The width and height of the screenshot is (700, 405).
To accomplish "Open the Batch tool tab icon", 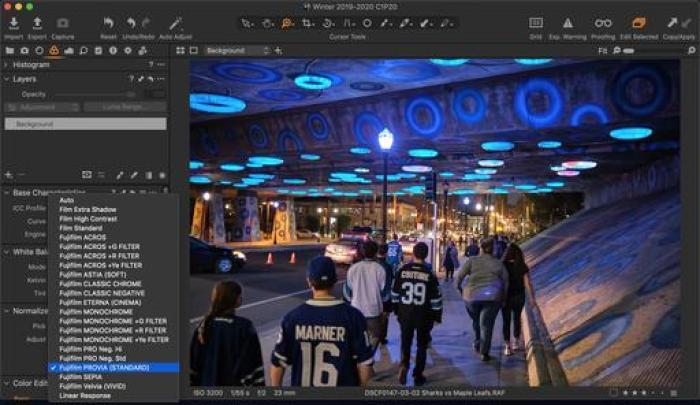I will [142, 51].
